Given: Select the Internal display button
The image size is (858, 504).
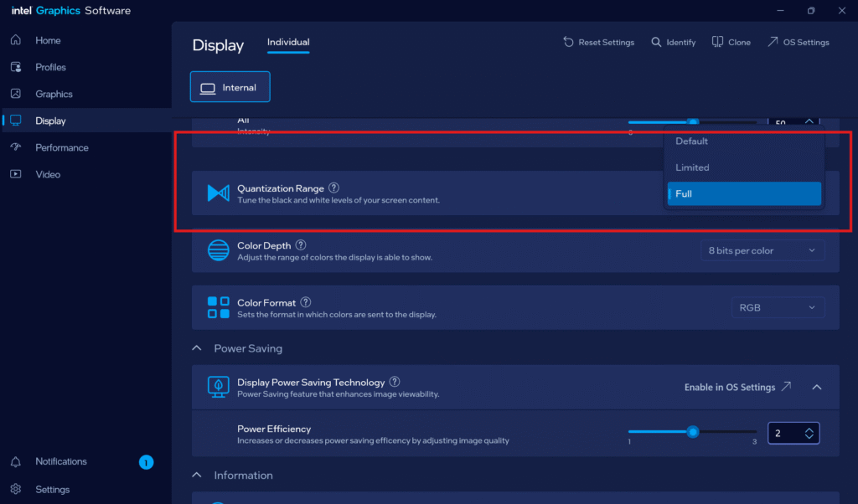Looking at the screenshot, I should point(230,87).
